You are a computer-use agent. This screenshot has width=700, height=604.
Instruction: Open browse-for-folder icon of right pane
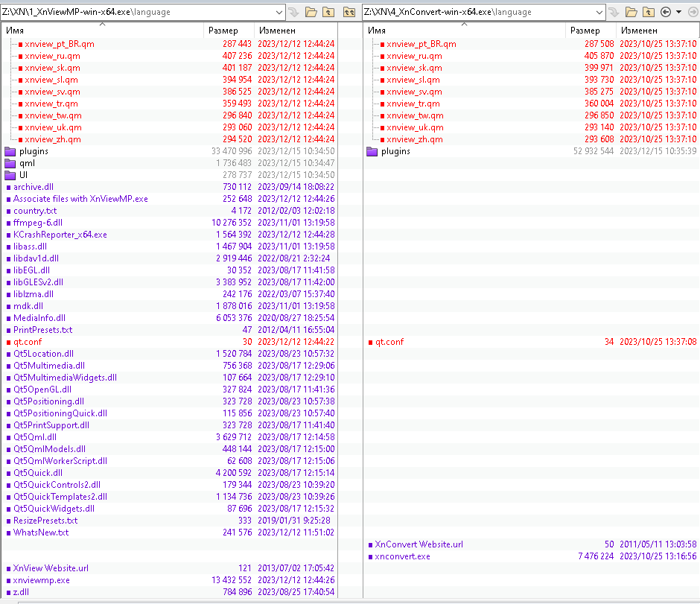click(631, 12)
